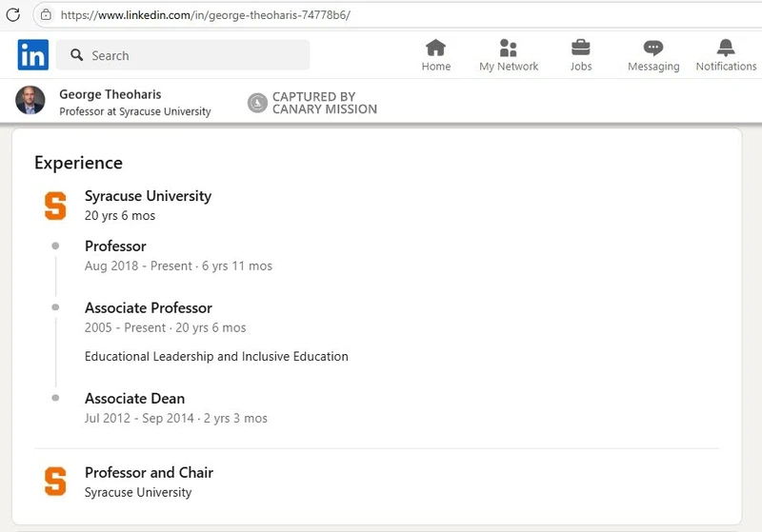
Task: Open the Jobs briefcase icon
Action: pyautogui.click(x=580, y=49)
